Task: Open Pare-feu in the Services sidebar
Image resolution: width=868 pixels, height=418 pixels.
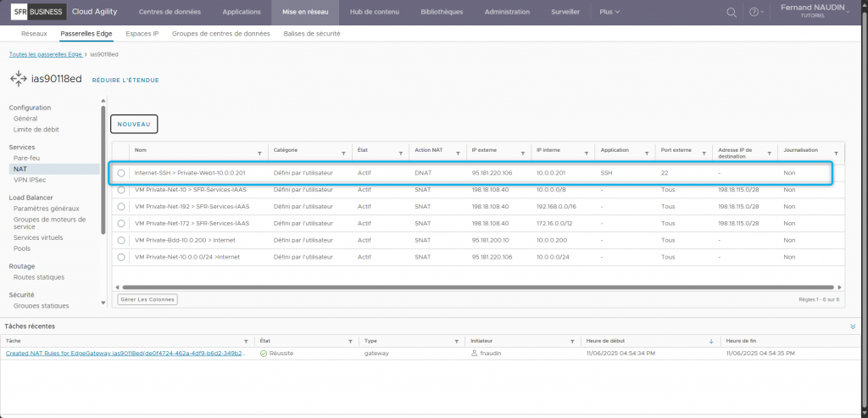Action: point(26,158)
